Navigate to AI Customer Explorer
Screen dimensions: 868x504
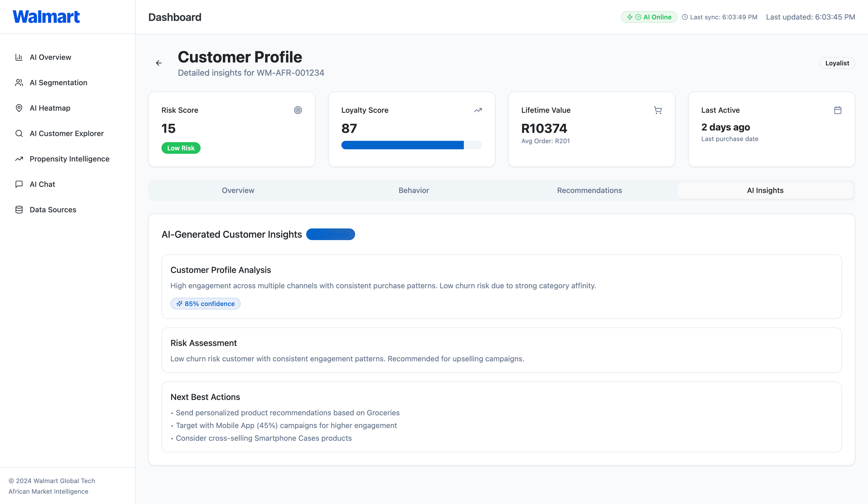click(67, 133)
